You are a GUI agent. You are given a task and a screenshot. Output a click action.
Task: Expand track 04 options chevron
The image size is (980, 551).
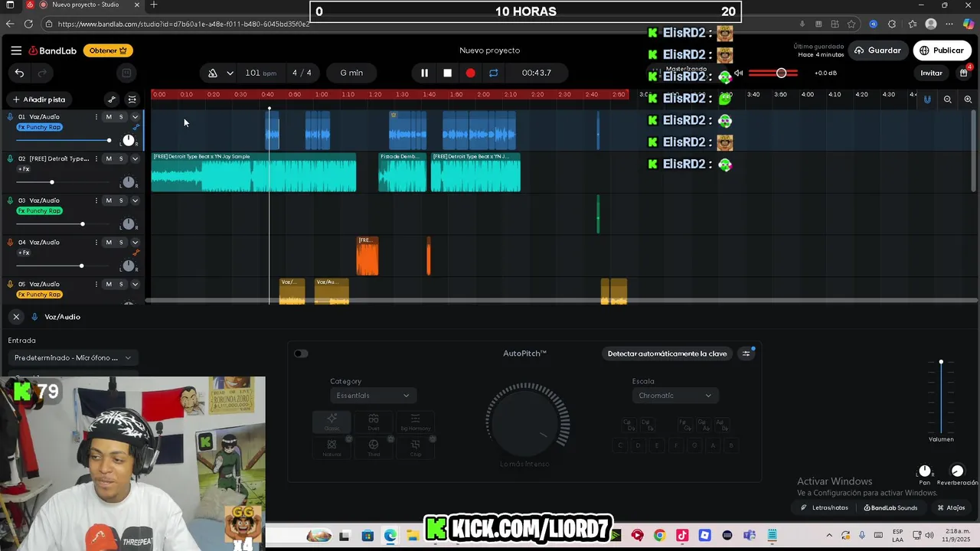pos(135,243)
